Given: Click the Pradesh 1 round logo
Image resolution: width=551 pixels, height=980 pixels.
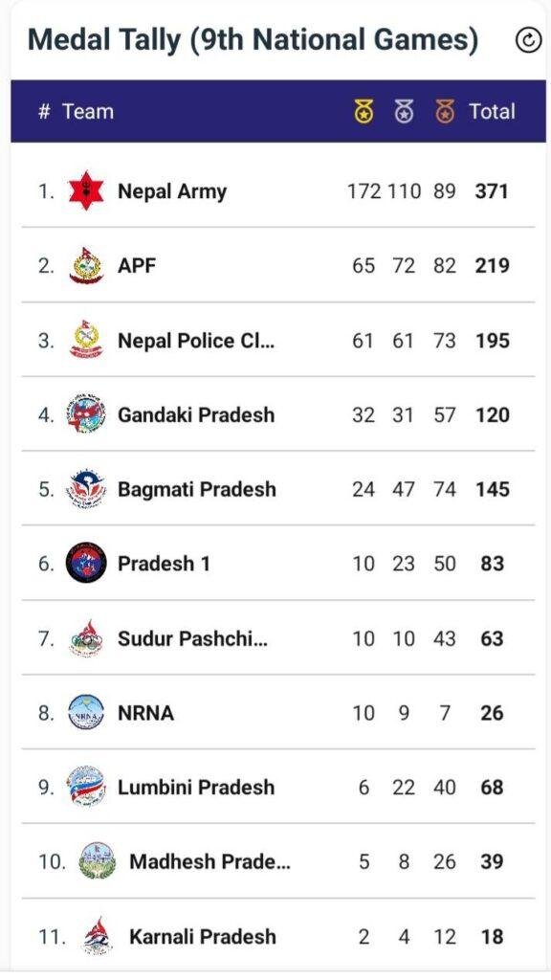Looking at the screenshot, I should coord(86,563).
